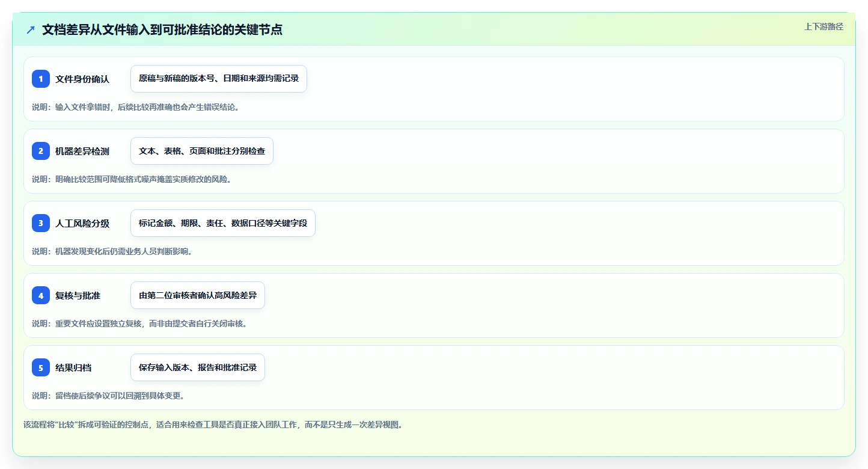
Task: Click the 人工风险分级 step label
Action: (82, 223)
